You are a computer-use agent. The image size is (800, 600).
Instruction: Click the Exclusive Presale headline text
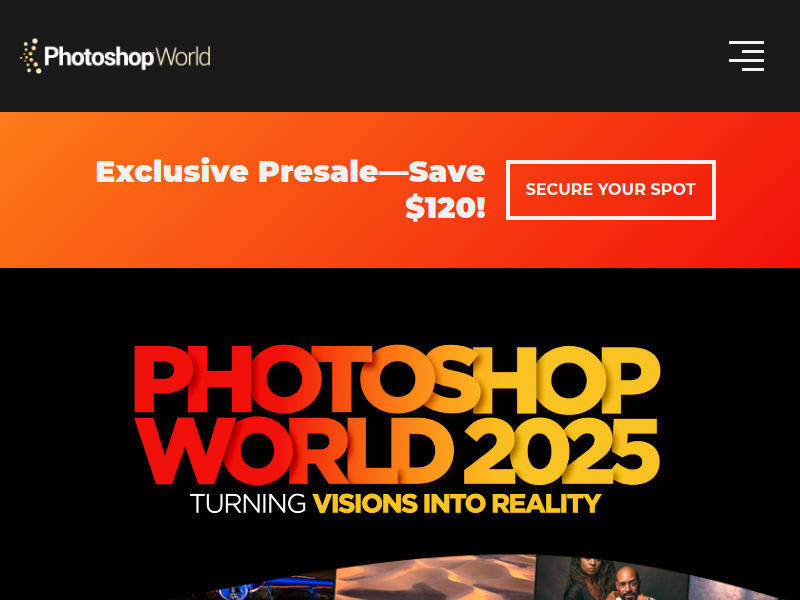pyautogui.click(x=290, y=171)
